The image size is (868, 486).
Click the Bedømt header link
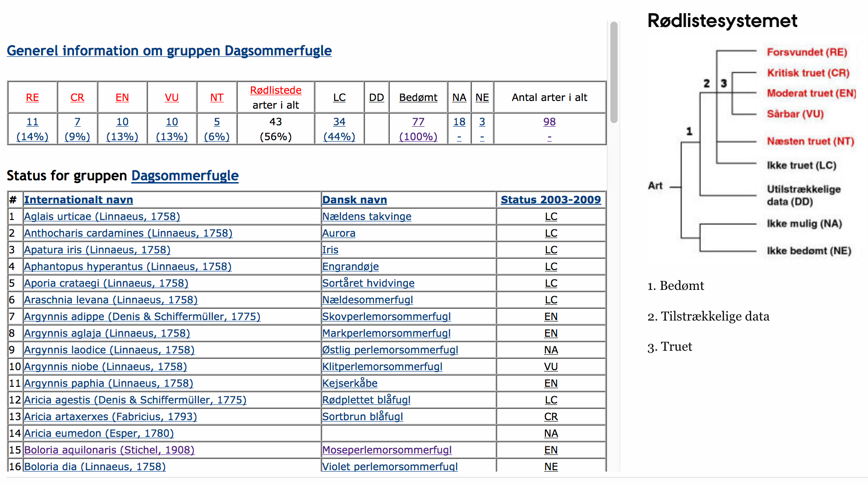(x=418, y=97)
